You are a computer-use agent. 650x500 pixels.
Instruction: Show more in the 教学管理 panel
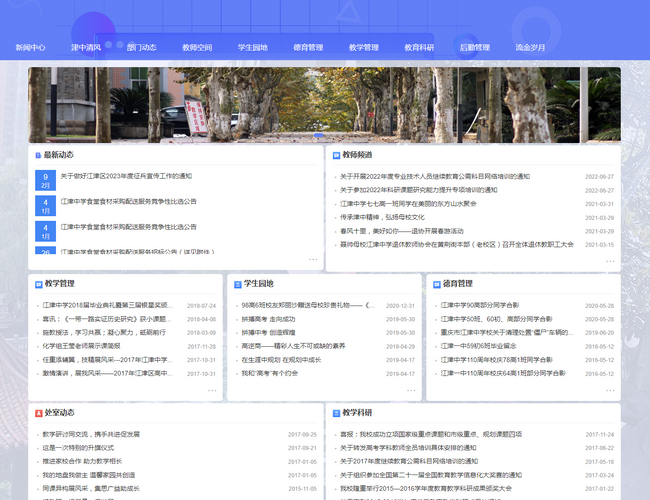pyautogui.click(x=212, y=390)
